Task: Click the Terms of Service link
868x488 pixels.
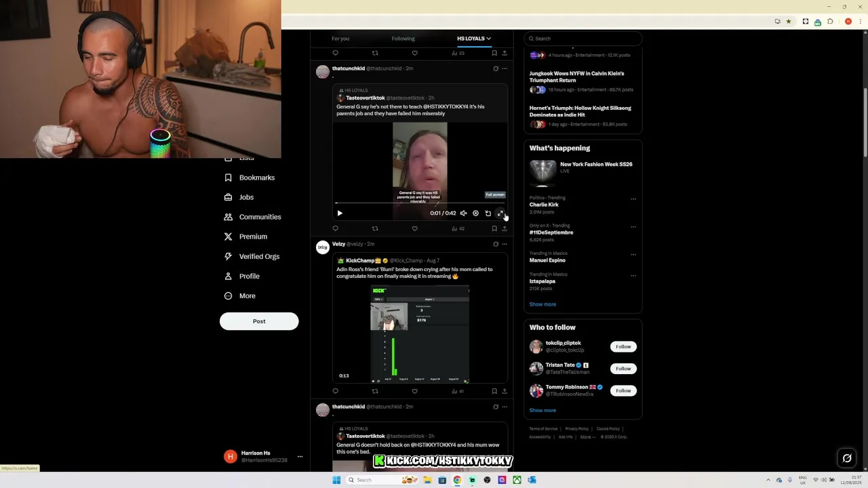Action: [543, 429]
